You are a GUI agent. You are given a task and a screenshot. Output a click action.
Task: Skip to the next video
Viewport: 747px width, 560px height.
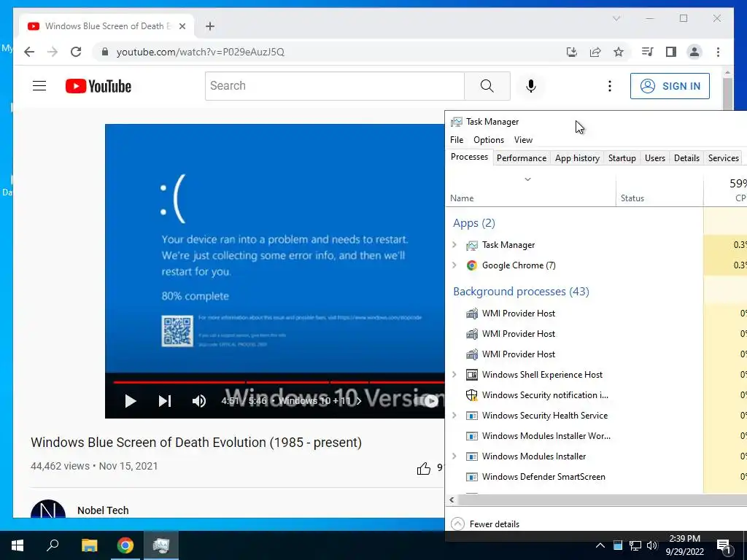164,401
